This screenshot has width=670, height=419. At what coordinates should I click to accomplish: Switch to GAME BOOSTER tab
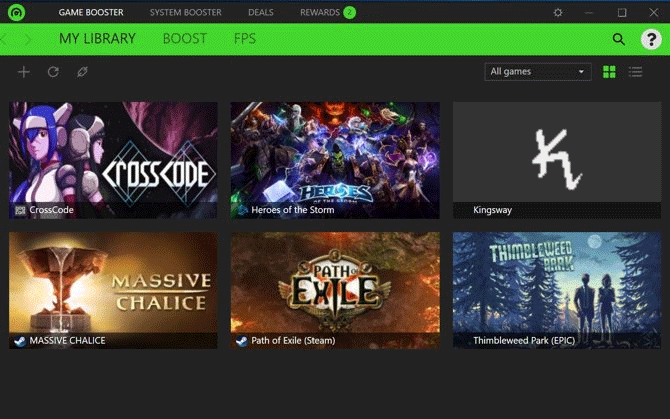(x=91, y=12)
